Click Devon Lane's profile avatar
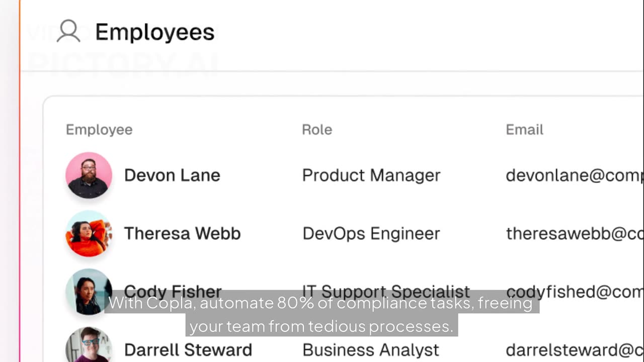Image resolution: width=644 pixels, height=362 pixels. point(89,175)
